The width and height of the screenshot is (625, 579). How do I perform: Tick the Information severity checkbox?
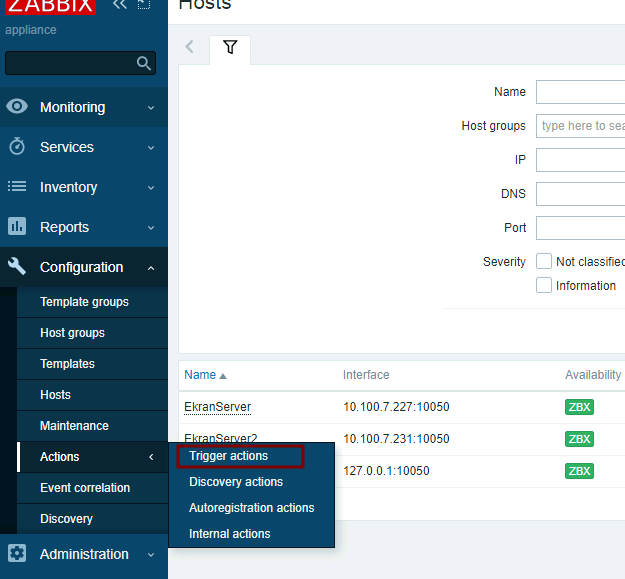(x=544, y=285)
